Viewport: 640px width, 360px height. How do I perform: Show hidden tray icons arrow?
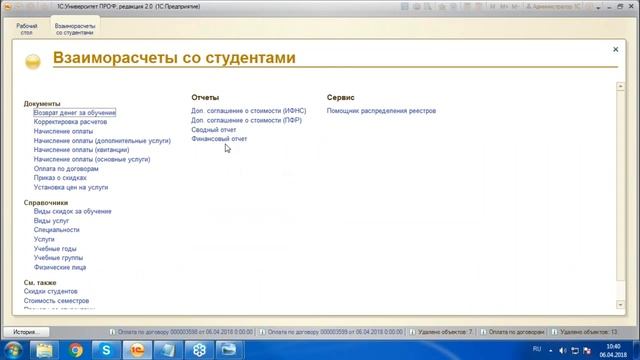(551, 351)
